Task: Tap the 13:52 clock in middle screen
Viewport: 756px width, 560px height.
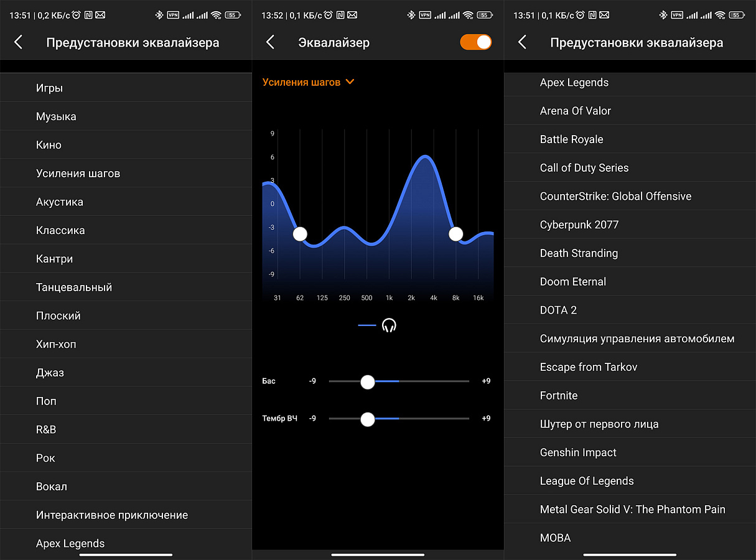Action: pyautogui.click(x=273, y=15)
